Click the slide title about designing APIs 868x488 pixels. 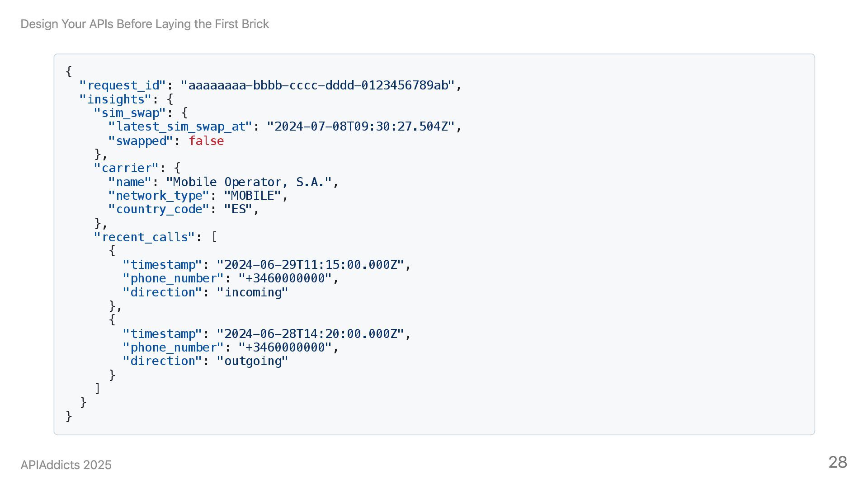click(145, 24)
